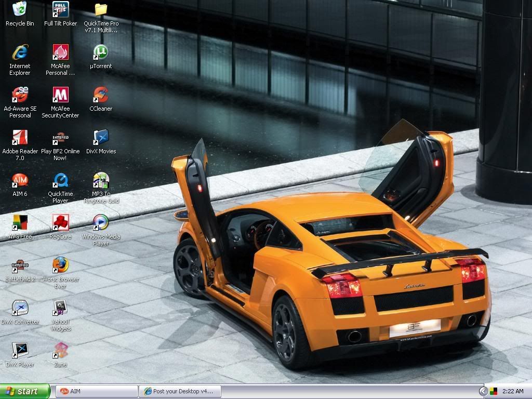Expand hidden system tray icons arrow

click(x=483, y=391)
